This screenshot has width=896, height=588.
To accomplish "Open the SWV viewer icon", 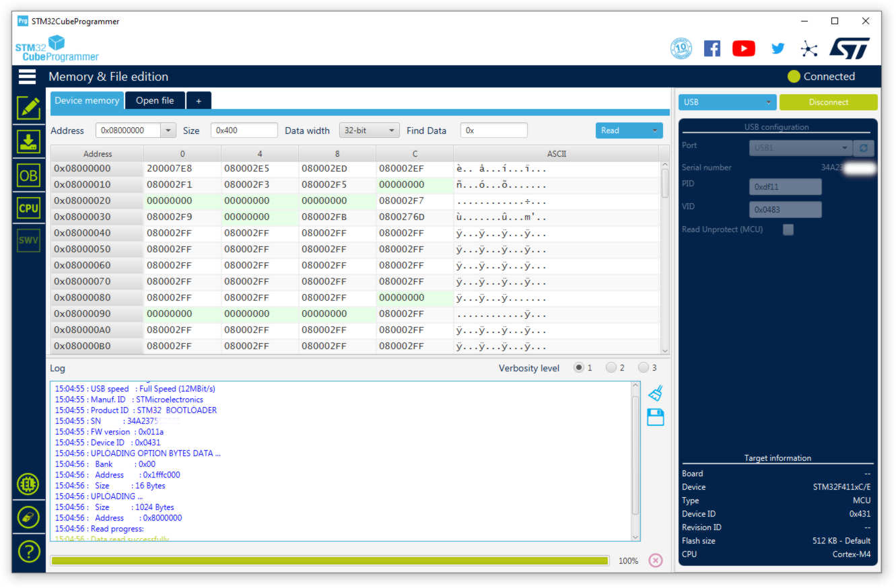I will [28, 240].
